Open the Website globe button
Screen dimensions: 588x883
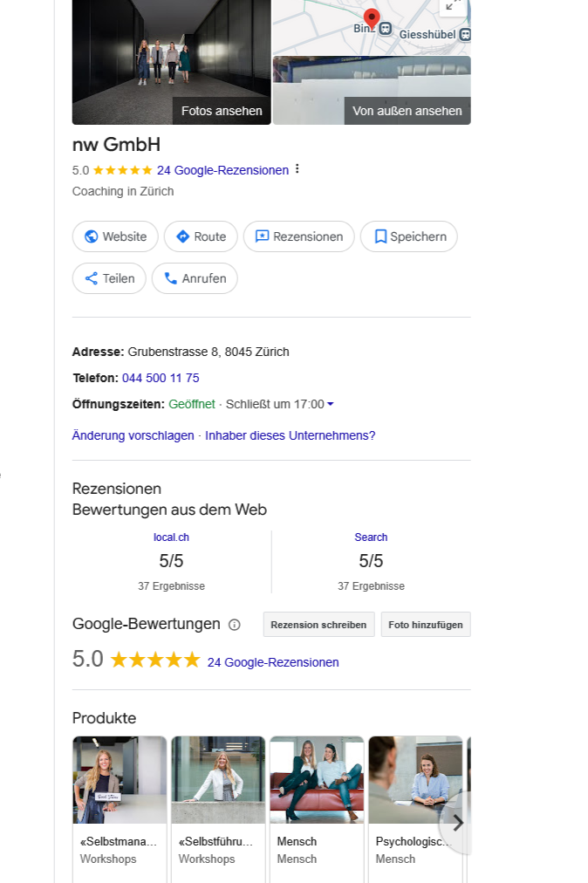(x=115, y=236)
